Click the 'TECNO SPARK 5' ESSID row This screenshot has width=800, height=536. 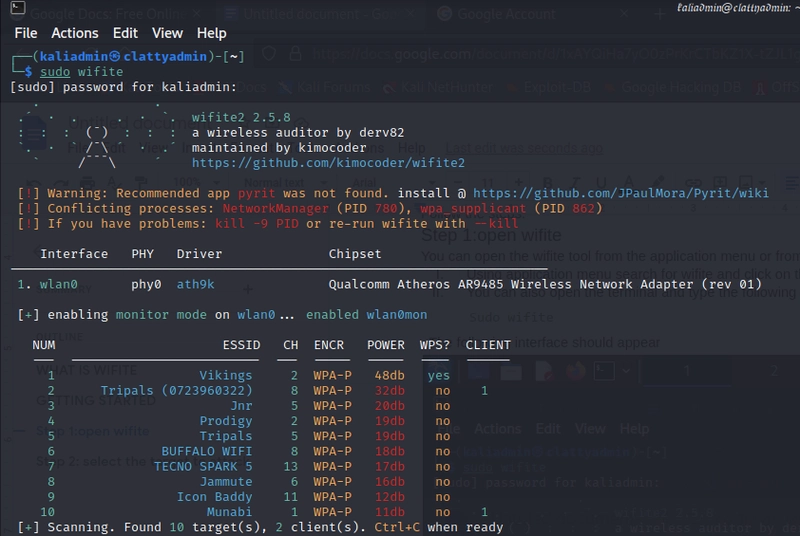[x=203, y=467]
